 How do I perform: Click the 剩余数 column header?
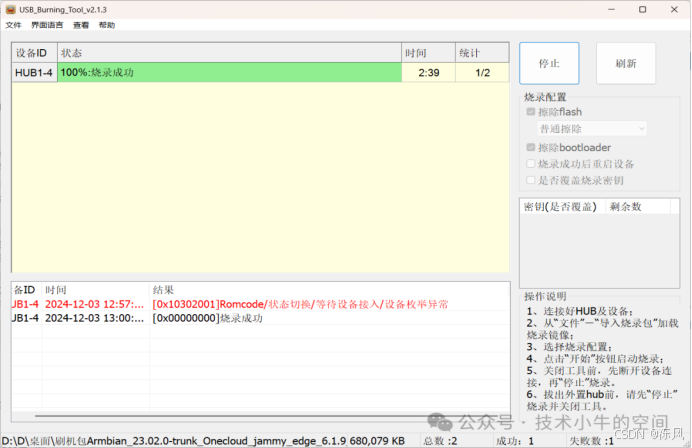tap(638, 207)
